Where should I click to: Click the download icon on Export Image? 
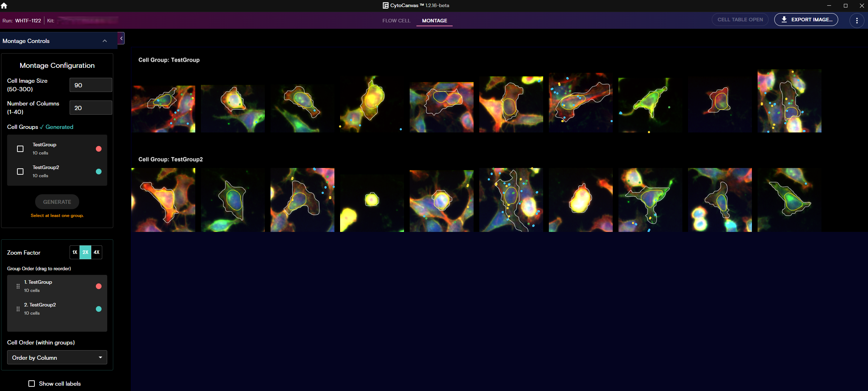click(x=784, y=20)
